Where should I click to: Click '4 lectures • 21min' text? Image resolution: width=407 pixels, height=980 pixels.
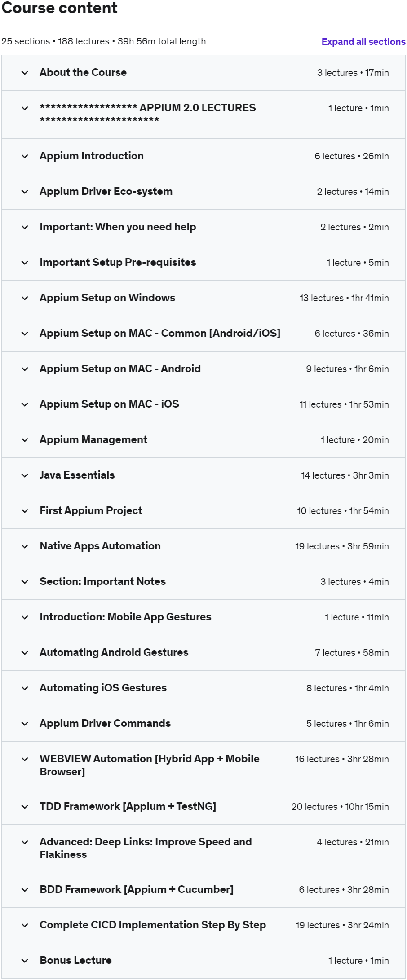point(353,842)
